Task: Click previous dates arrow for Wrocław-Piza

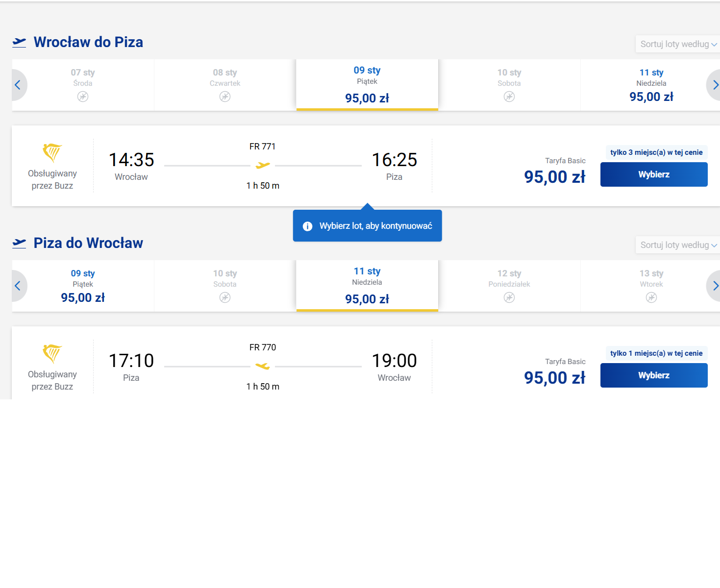Action: click(18, 85)
